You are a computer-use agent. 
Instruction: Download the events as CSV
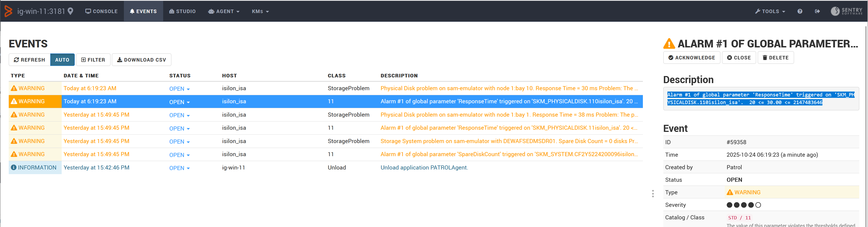tap(142, 59)
